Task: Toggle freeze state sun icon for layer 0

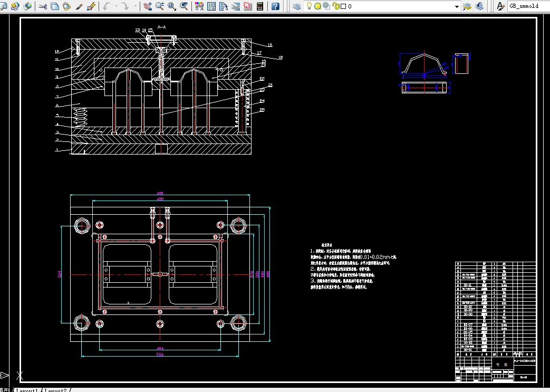Action: [x=319, y=6]
